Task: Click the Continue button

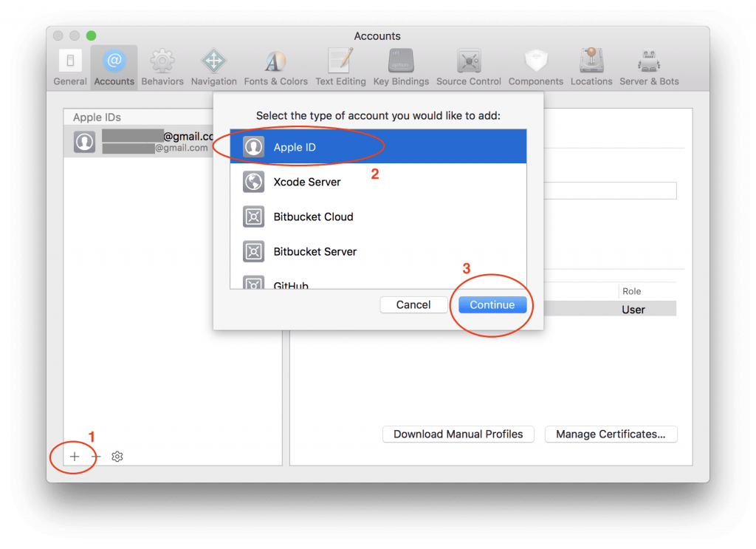Action: [x=492, y=305]
